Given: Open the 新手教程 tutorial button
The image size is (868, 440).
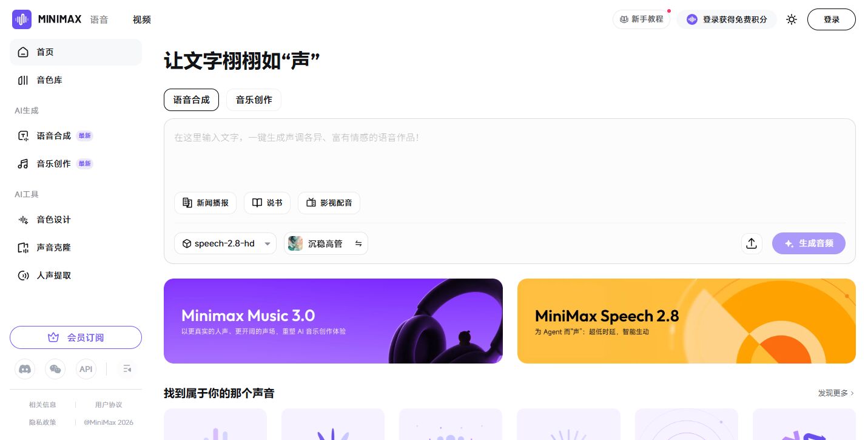Looking at the screenshot, I should pos(641,19).
